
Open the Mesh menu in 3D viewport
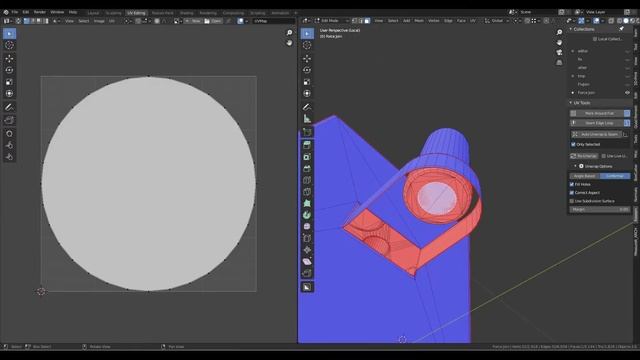[419, 21]
